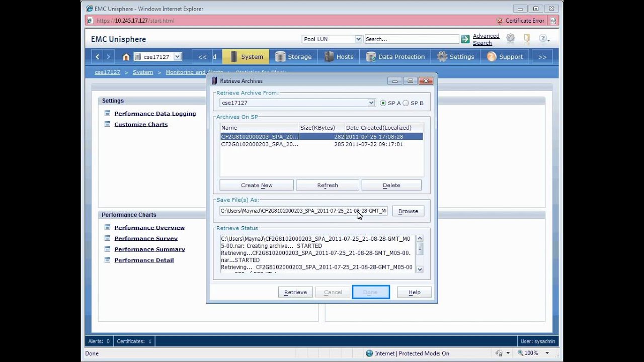
Task: Click the bookmark-style icon in the Unisphere header
Action: (527, 38)
